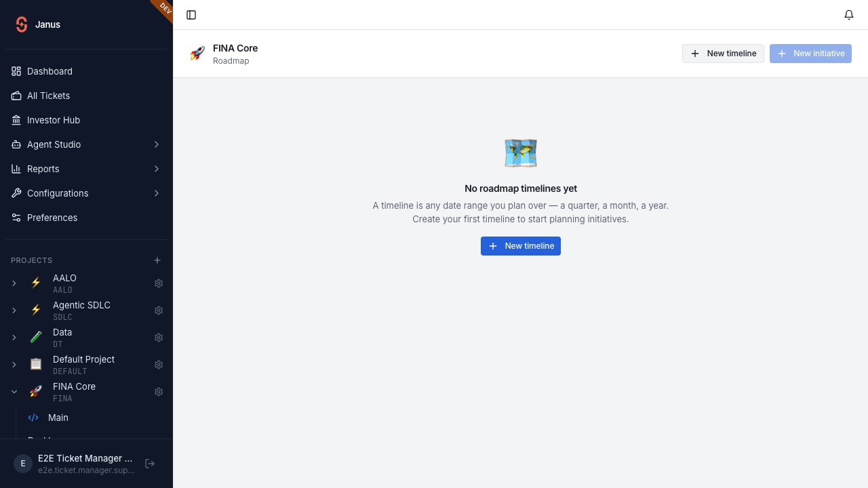Expand the AALO project tree
The height and width of the screenshot is (488, 868).
point(14,283)
